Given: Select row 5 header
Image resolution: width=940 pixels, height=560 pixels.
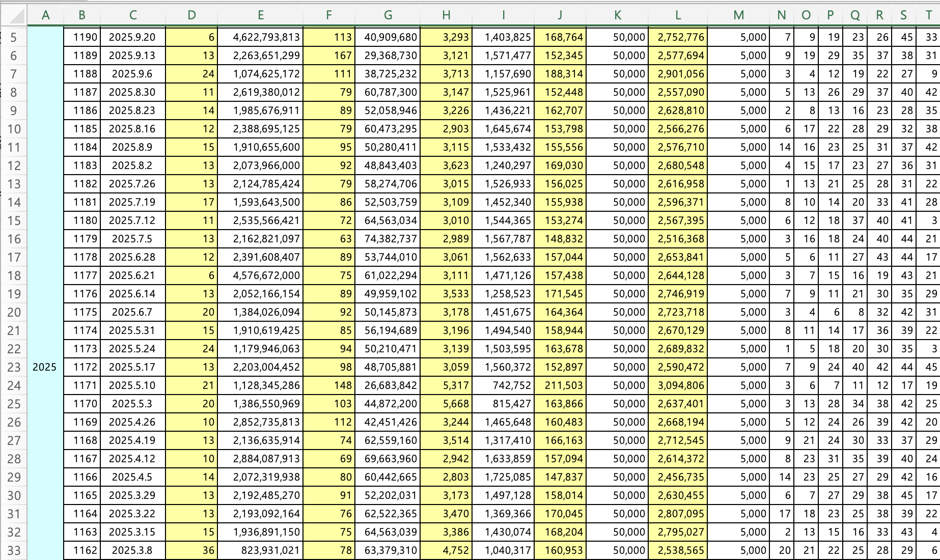Looking at the screenshot, I should click(x=13, y=37).
